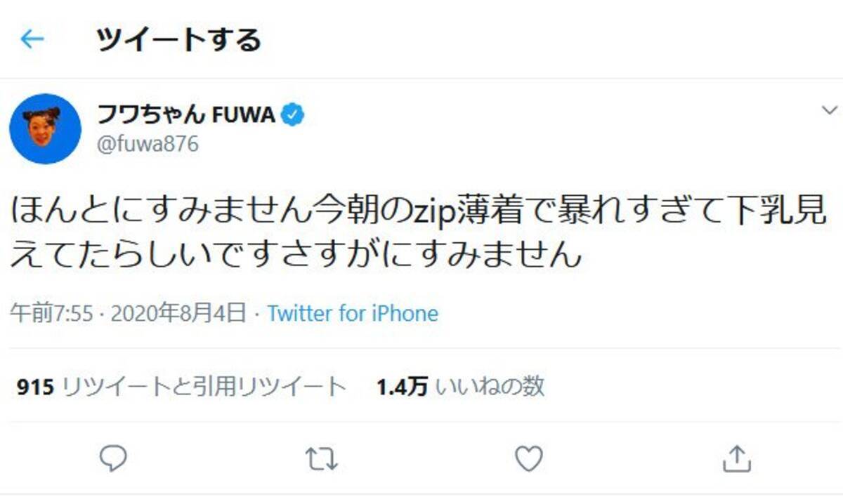Click the リツイートと引用リツイート label
The width and height of the screenshot is (843, 504).
(204, 386)
